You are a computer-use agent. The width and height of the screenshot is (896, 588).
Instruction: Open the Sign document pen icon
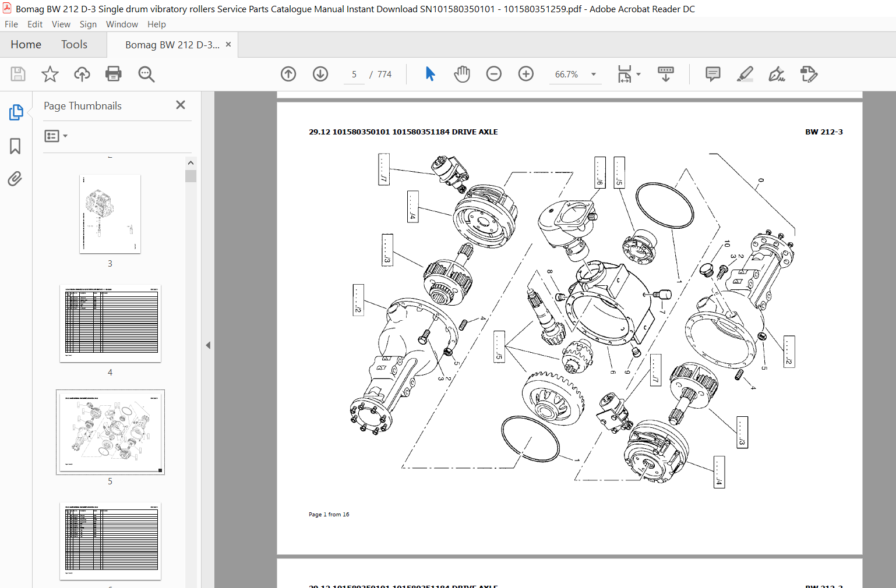[777, 74]
